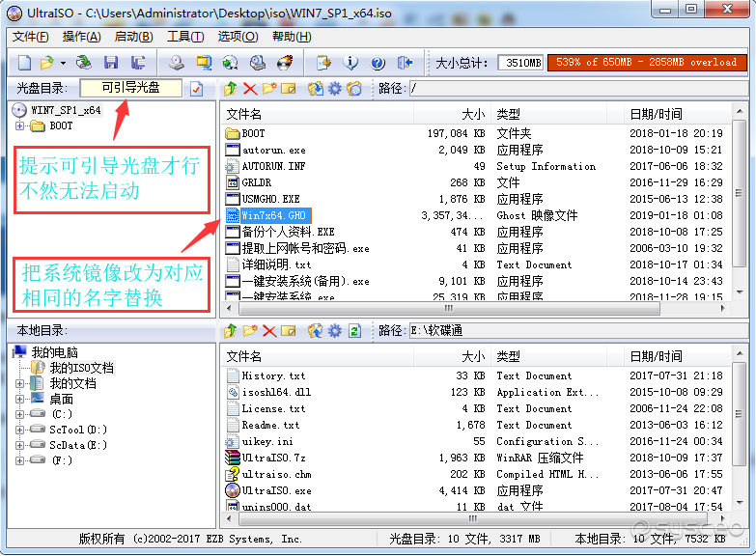
Task: Click the local path field E:\软碟通
Action: coord(578,331)
